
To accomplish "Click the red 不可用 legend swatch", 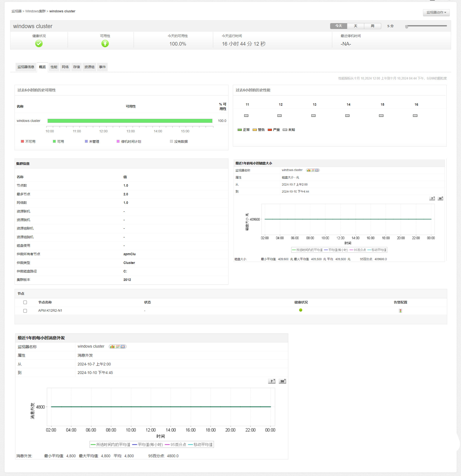I will tap(22, 141).
